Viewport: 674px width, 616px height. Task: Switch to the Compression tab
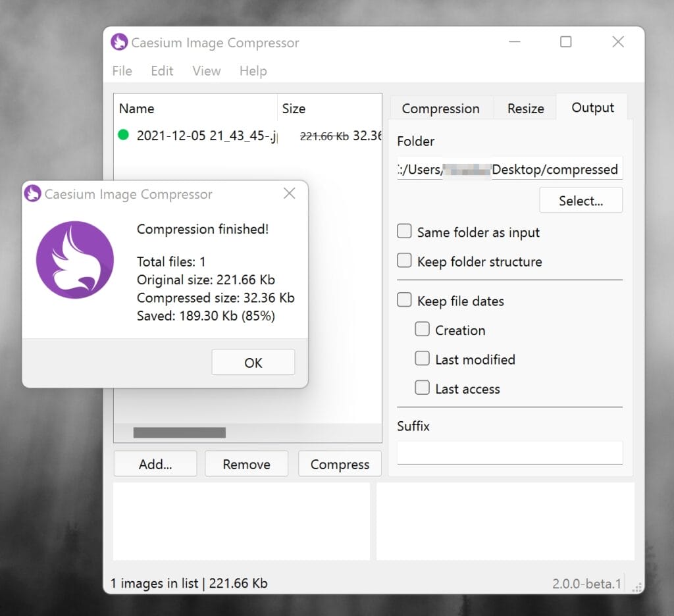(441, 108)
